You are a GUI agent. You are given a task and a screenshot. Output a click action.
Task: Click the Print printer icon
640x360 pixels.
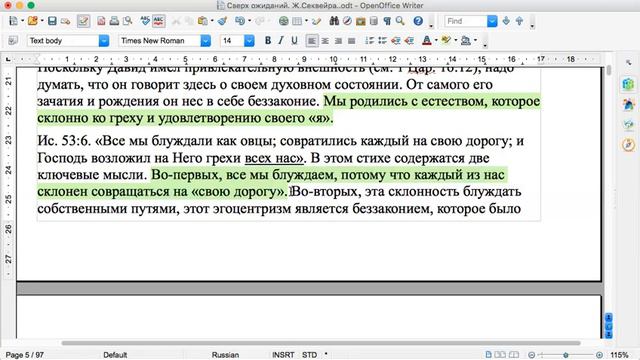pos(114,21)
